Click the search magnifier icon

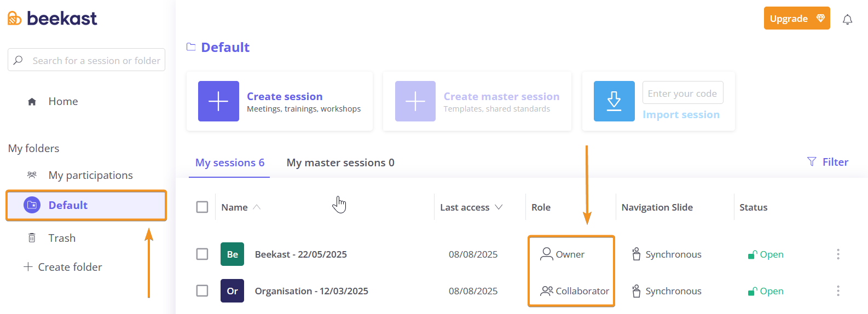(18, 60)
